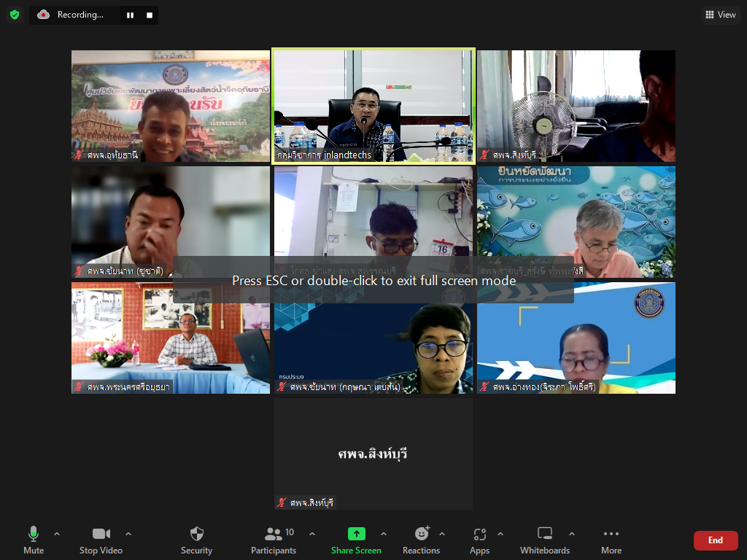
Task: Select the video tile with calendar showing 16
Action: pyautogui.click(x=373, y=222)
